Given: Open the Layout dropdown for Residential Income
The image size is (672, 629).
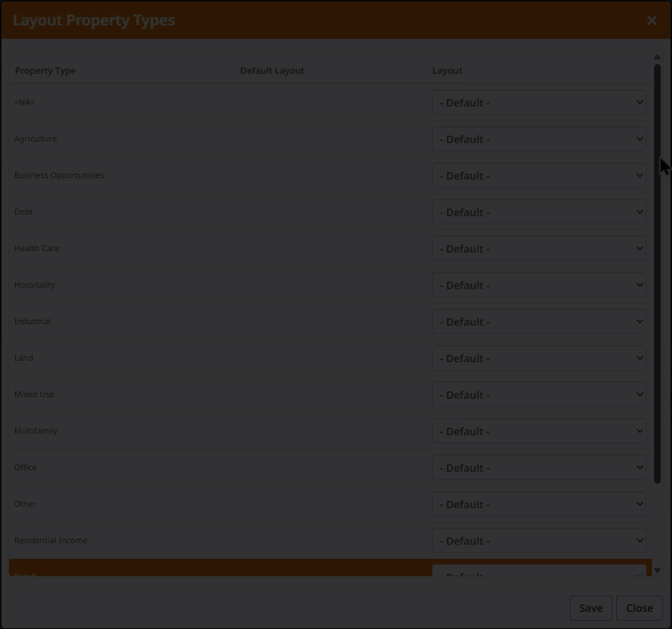Looking at the screenshot, I should coord(539,540).
